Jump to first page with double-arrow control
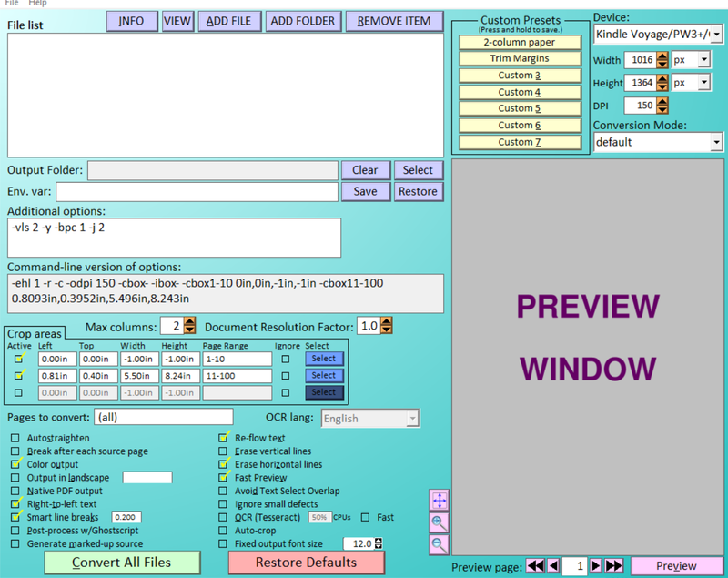728x578 pixels. pos(535,565)
